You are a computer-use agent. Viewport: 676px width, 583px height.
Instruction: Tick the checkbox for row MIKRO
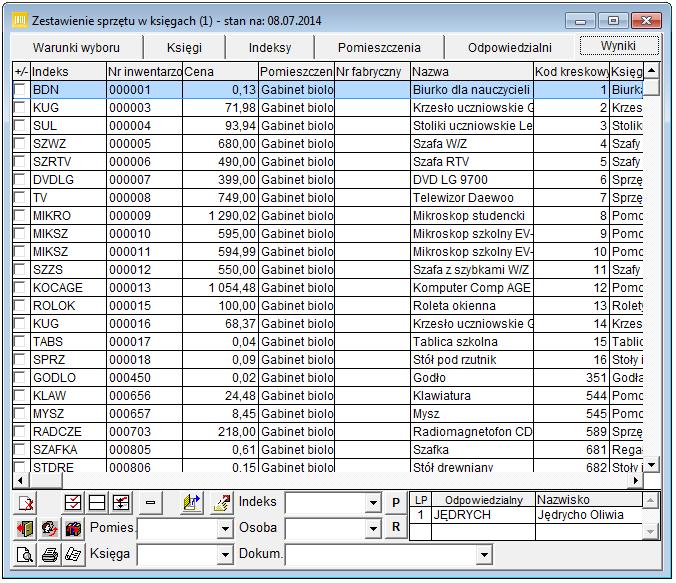point(20,216)
